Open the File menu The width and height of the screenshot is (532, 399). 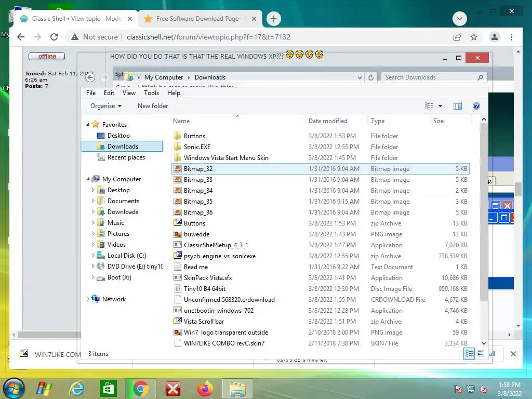[91, 93]
